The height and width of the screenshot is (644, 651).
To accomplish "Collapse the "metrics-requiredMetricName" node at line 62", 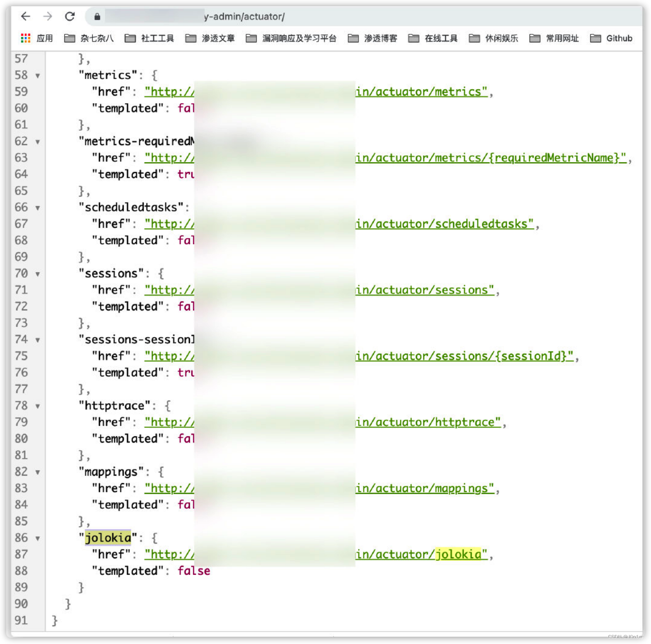I will click(38, 142).
